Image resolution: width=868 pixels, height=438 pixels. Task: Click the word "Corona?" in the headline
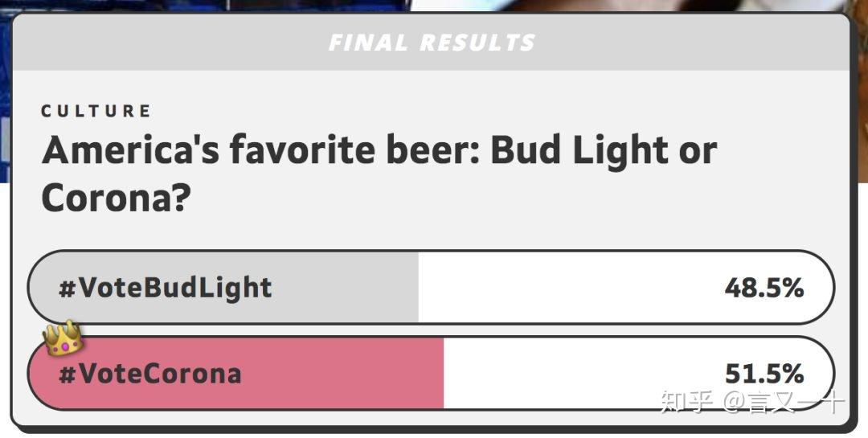click(x=116, y=199)
